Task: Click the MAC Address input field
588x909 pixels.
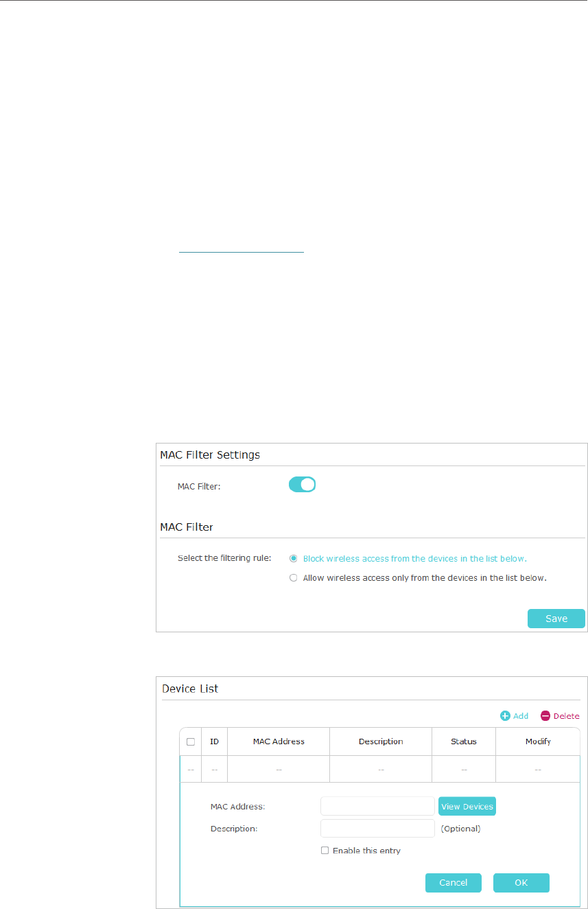Action: [377, 806]
